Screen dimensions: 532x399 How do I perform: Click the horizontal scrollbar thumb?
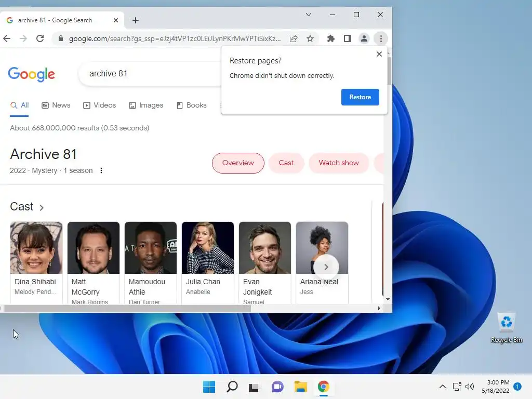pos(127,309)
